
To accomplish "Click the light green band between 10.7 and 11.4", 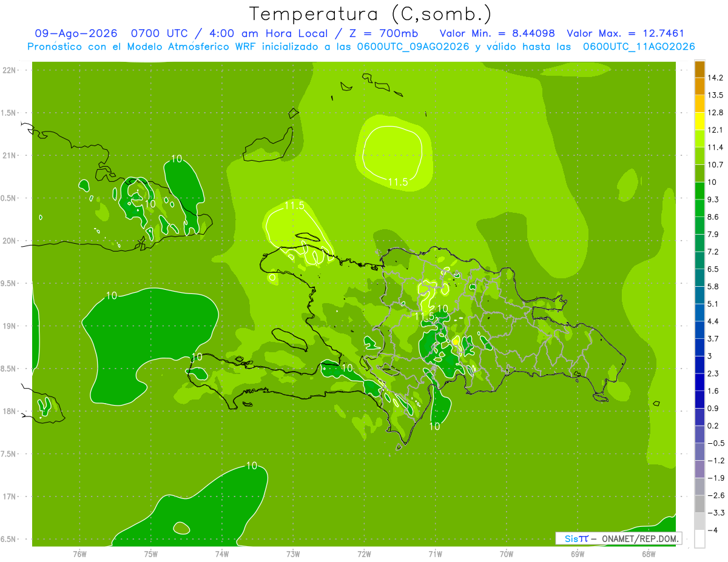I will click(x=700, y=156).
